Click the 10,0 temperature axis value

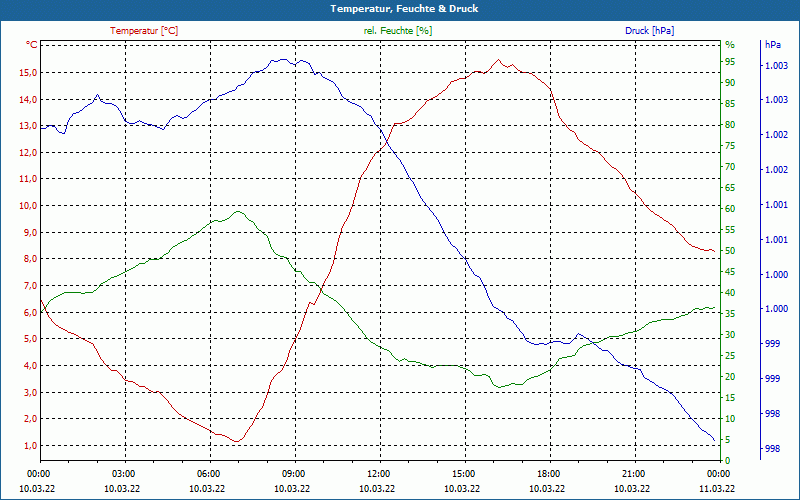(x=28, y=205)
